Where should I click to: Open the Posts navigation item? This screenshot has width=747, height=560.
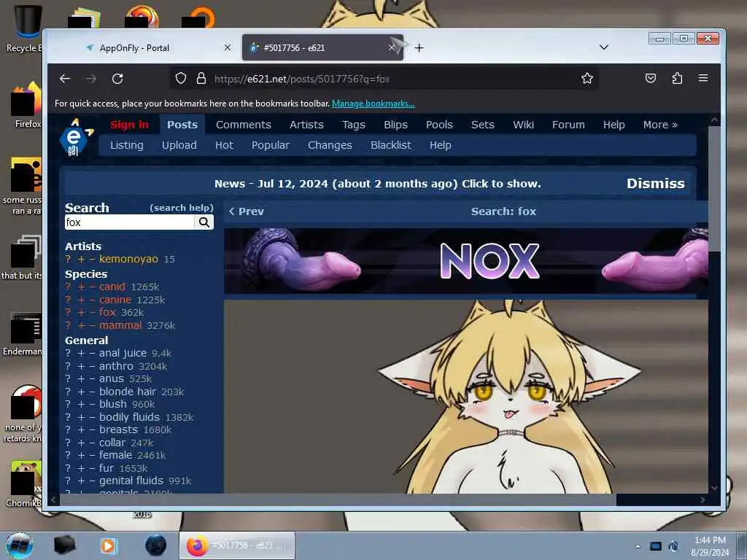click(182, 125)
